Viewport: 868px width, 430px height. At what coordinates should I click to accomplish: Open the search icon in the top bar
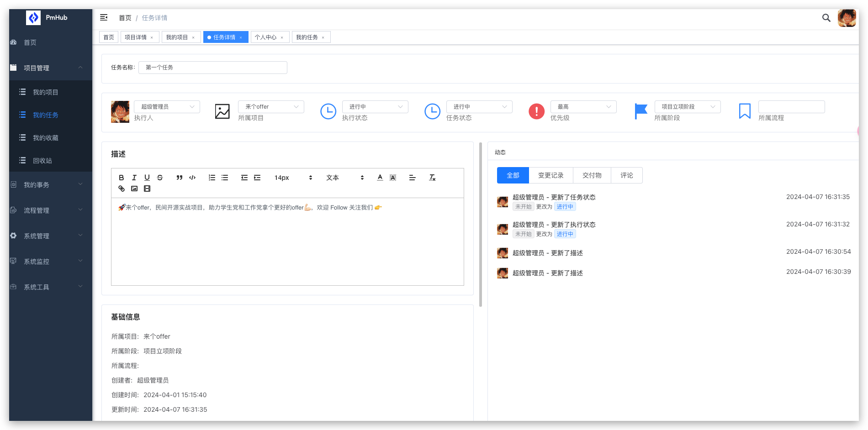coord(826,18)
